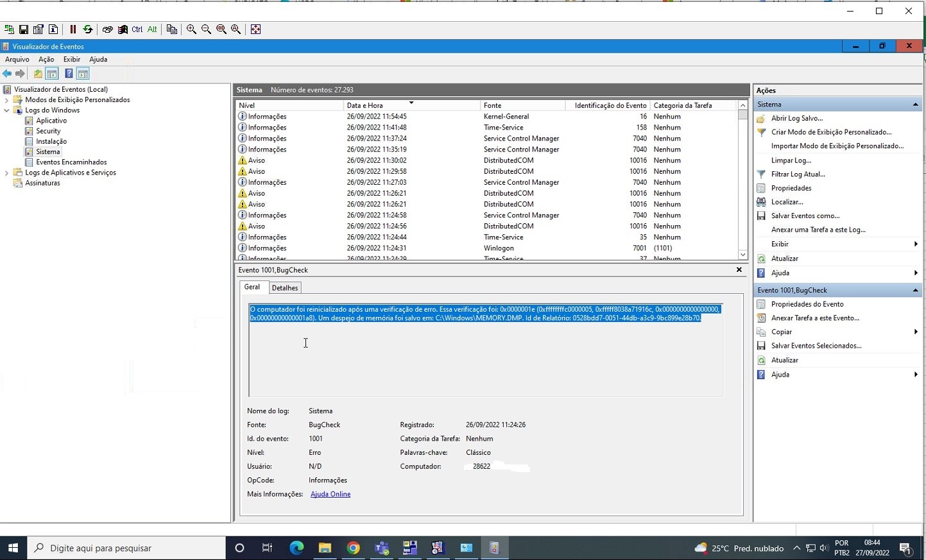Image resolution: width=926 pixels, height=560 pixels.
Task: Click the full screen icon in the top toolbar
Action: coord(255,29)
